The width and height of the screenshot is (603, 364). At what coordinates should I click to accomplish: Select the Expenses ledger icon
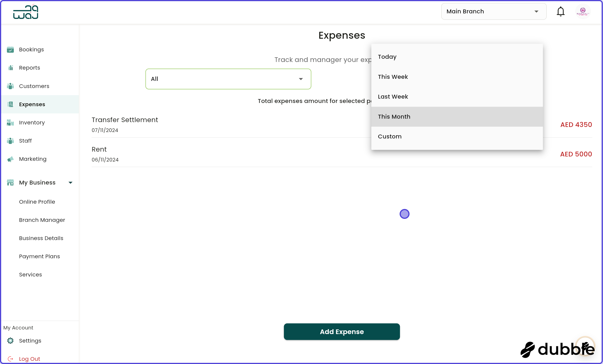click(10, 104)
